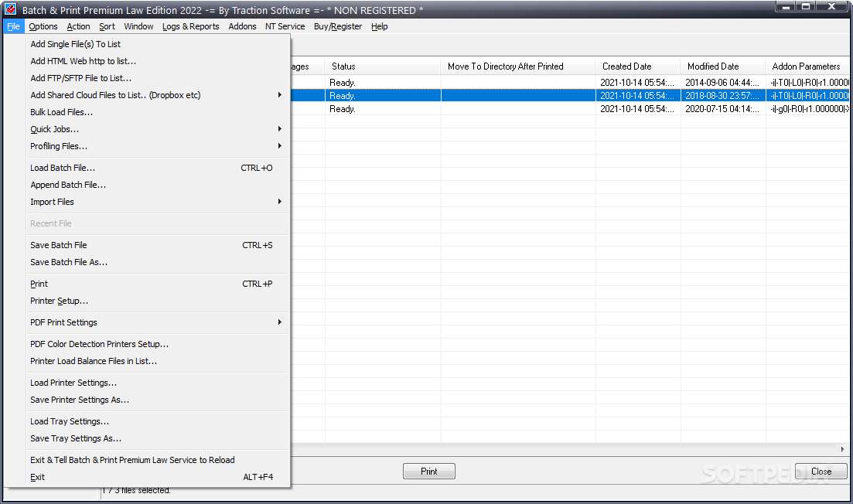Open the Action menu
Viewport: 853px width, 504px height.
coord(78,26)
